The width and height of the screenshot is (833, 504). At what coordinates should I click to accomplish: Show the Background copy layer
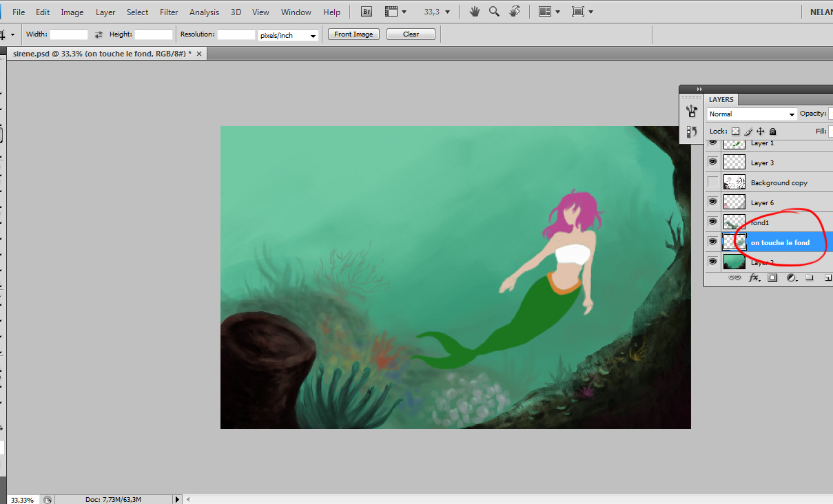coord(712,182)
